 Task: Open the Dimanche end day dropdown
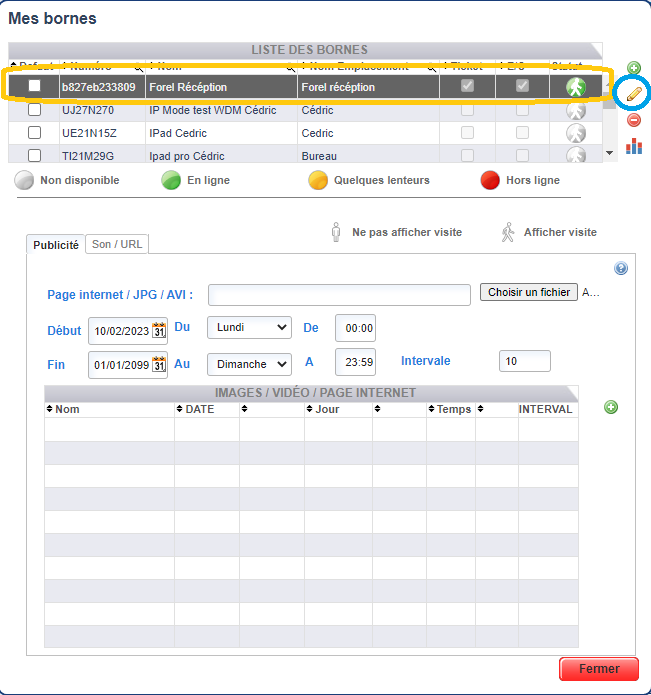click(x=249, y=364)
